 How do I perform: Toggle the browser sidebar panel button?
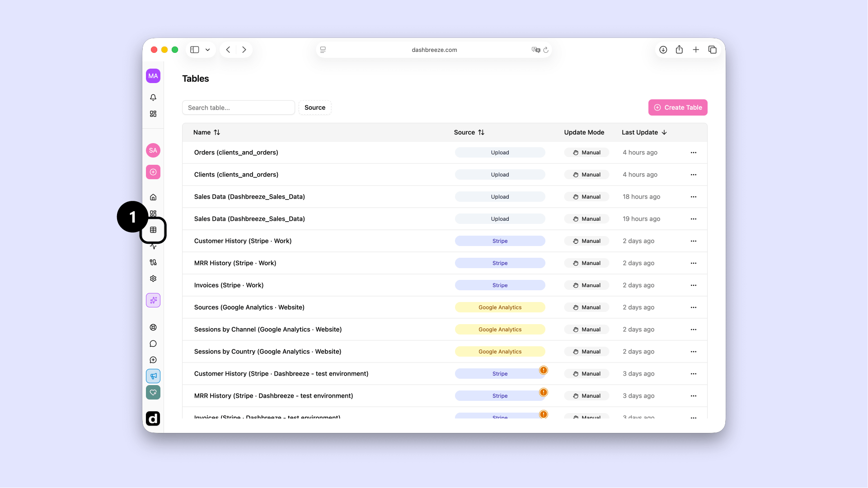click(x=195, y=50)
